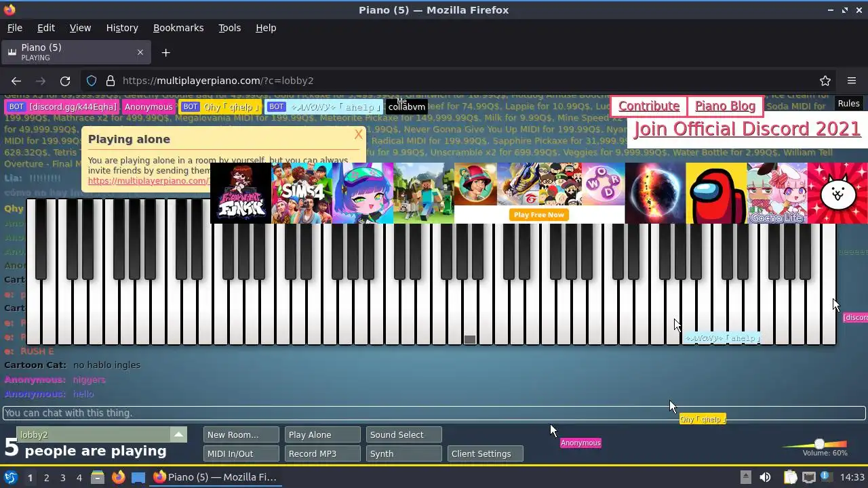Click the Play Alone button
868x488 pixels.
coord(322,434)
